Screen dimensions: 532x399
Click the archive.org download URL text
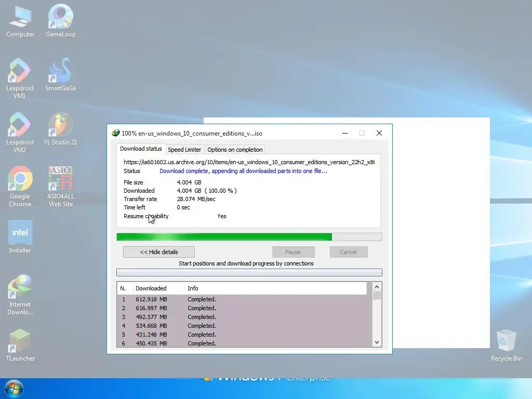click(249, 162)
